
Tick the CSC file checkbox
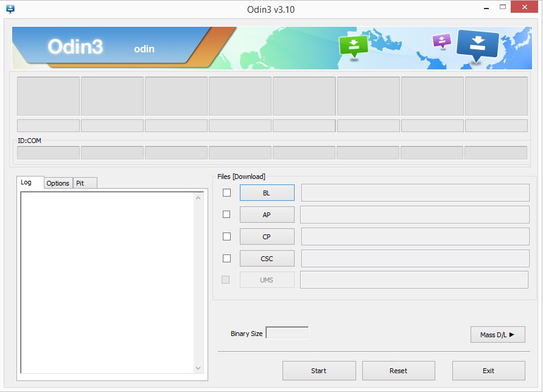coord(227,258)
